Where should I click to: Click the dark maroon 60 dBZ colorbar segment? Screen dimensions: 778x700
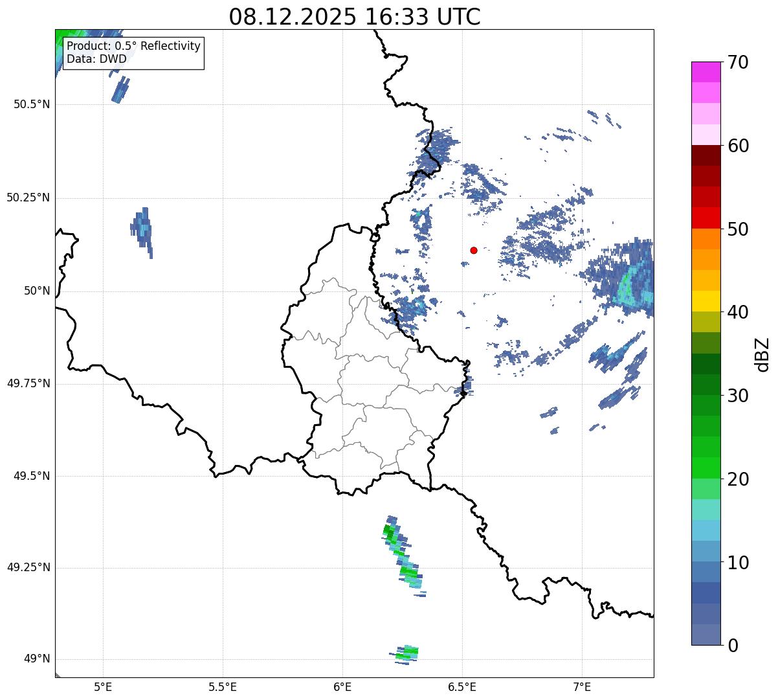click(x=706, y=155)
